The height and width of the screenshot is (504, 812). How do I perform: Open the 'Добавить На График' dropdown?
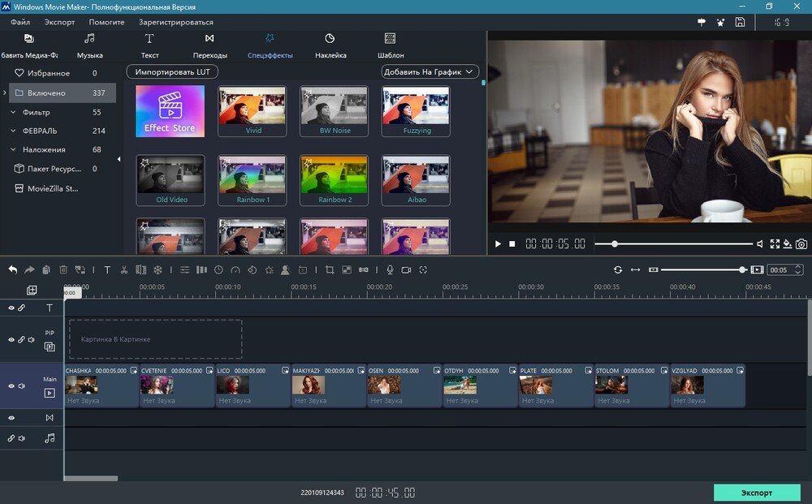coord(430,72)
